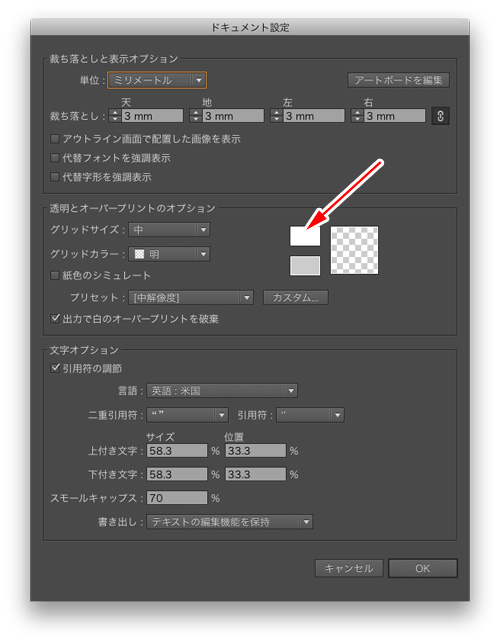Click the top bleed stepper arrows

115,116
